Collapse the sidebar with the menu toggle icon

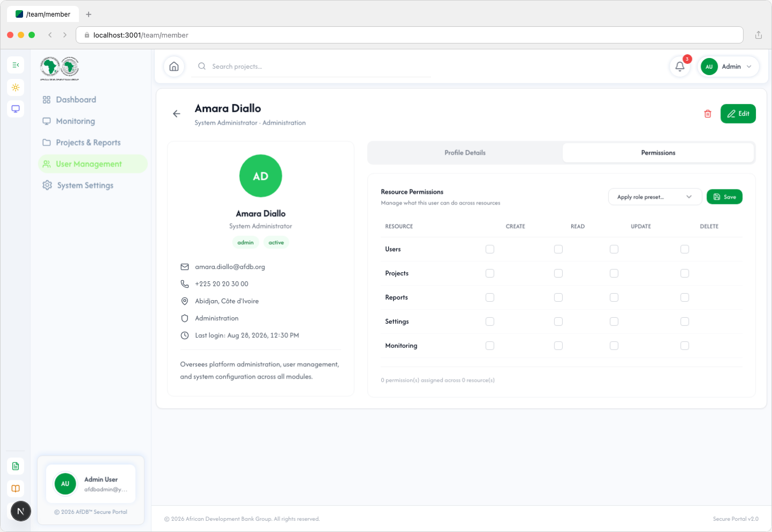[16, 65]
